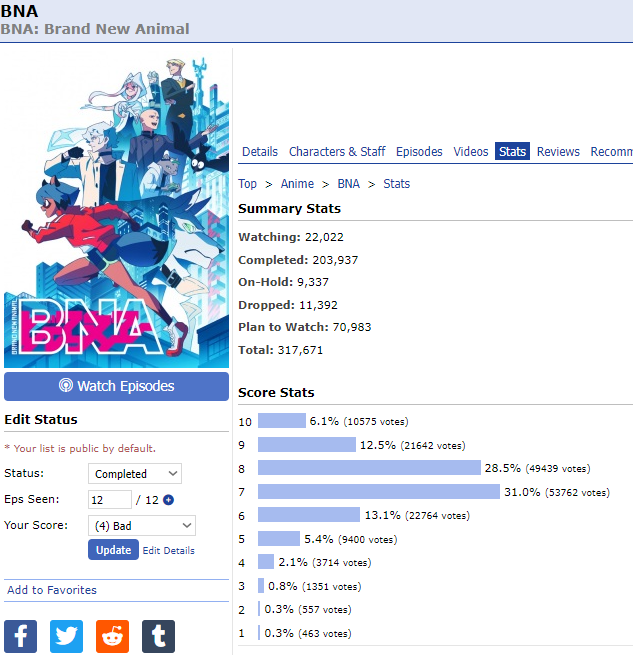633x655 pixels.
Task: Click the 'Completed: 203,937' stat
Action: pyautogui.click(x=298, y=260)
